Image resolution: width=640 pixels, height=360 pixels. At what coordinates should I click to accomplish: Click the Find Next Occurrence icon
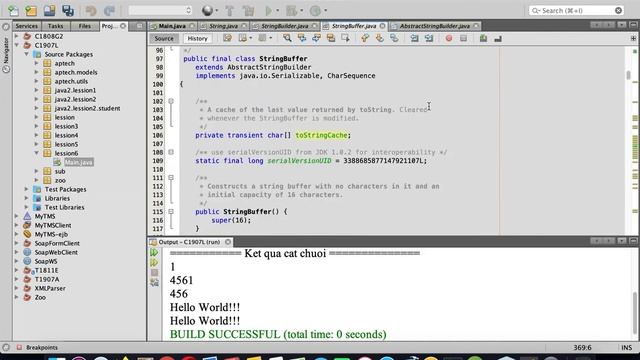[x=316, y=38]
